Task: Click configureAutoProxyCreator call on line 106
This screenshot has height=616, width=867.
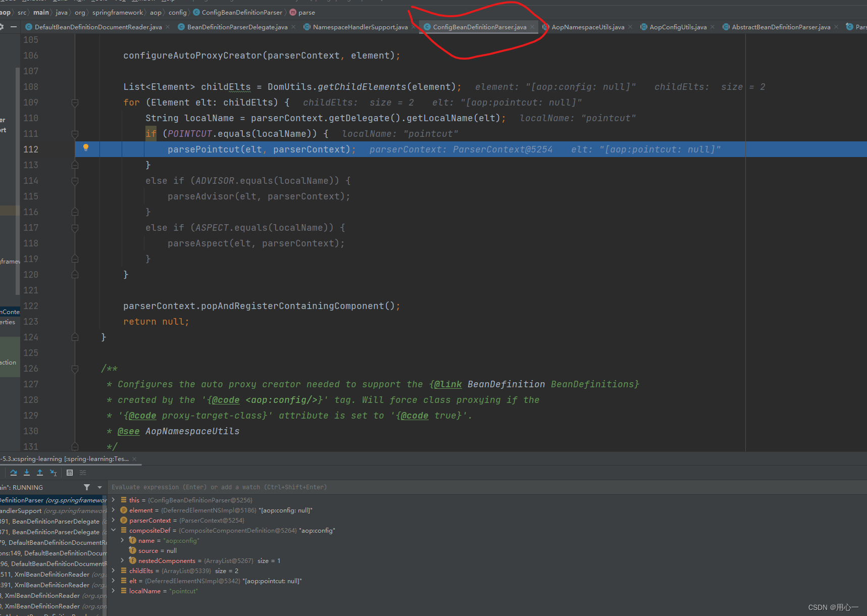Action: (x=262, y=56)
